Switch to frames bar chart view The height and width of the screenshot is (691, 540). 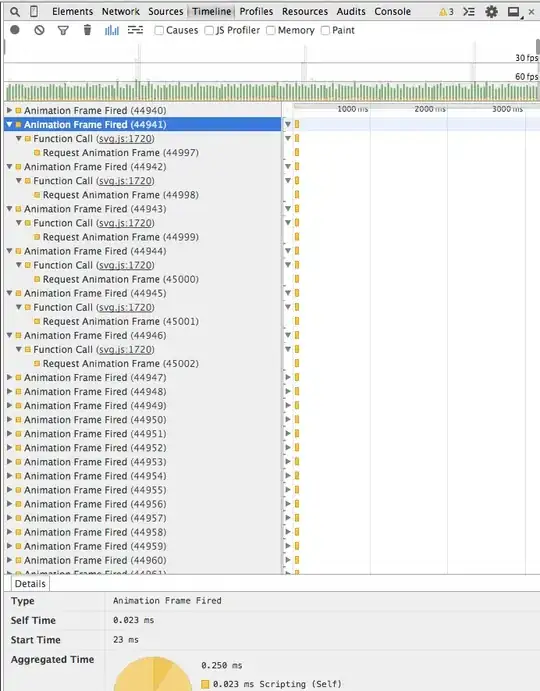(112, 30)
